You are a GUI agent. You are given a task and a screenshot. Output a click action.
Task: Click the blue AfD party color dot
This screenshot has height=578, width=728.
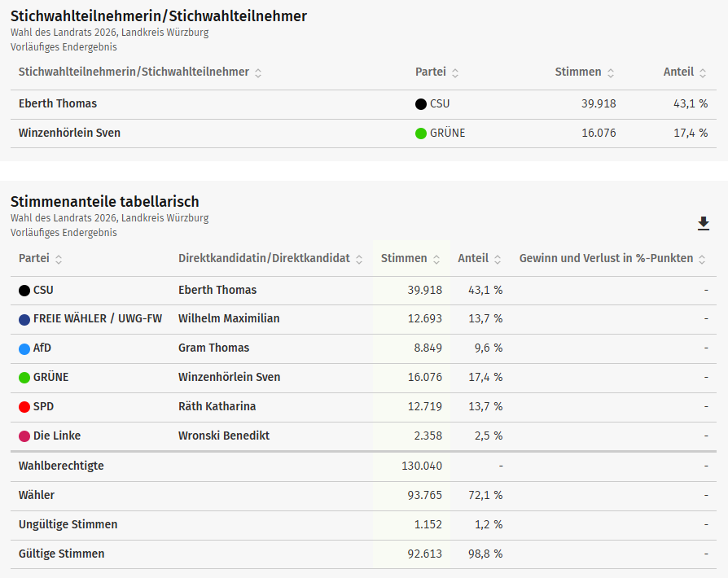tap(24, 348)
